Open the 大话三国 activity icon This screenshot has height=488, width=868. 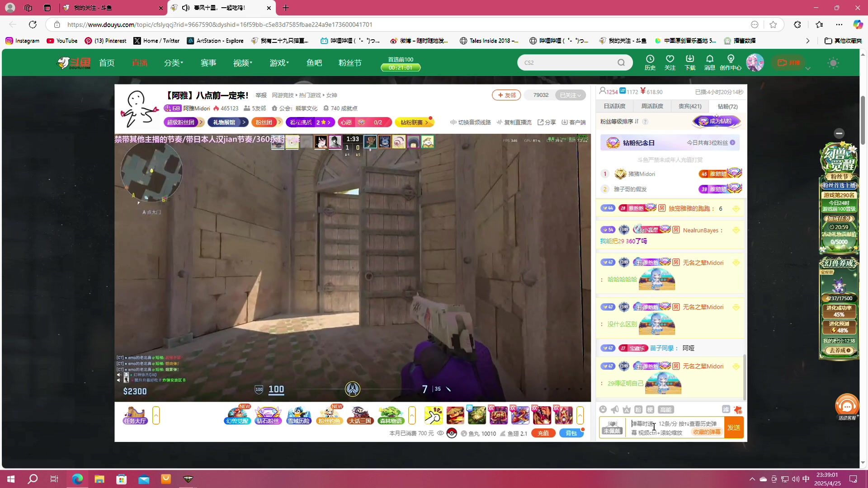[x=360, y=415]
